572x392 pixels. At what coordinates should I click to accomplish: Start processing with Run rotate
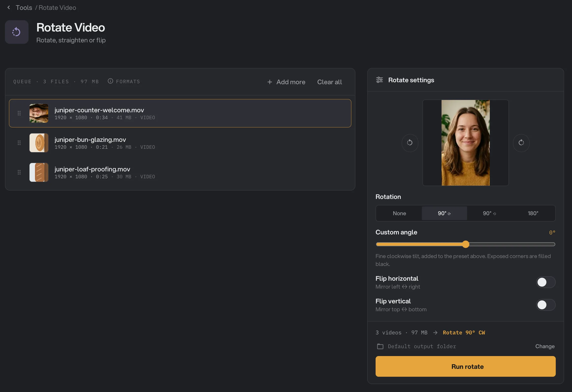click(465, 366)
